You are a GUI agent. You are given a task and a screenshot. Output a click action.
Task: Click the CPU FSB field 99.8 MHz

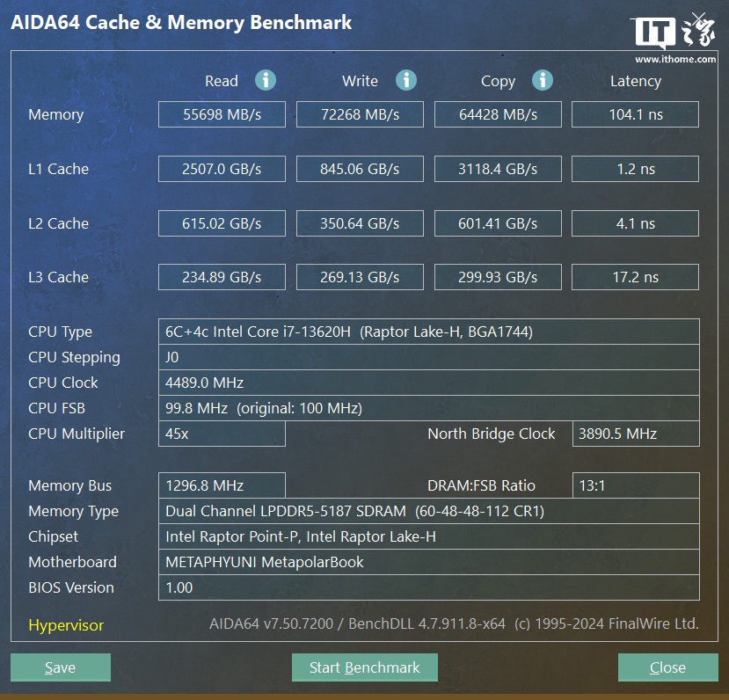428,408
